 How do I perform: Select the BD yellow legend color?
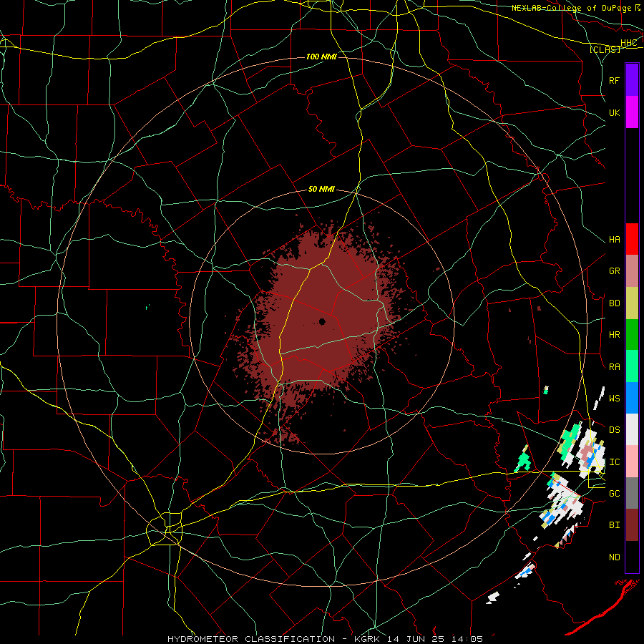click(x=632, y=303)
